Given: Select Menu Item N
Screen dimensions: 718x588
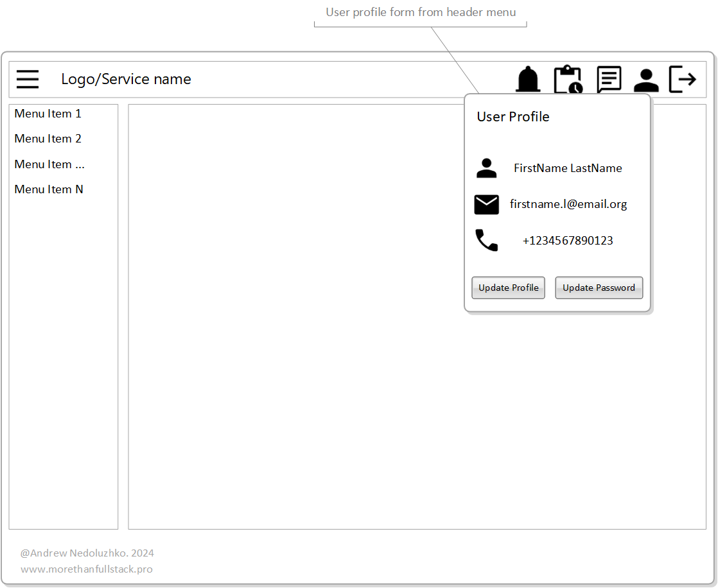Looking at the screenshot, I should coord(49,189).
